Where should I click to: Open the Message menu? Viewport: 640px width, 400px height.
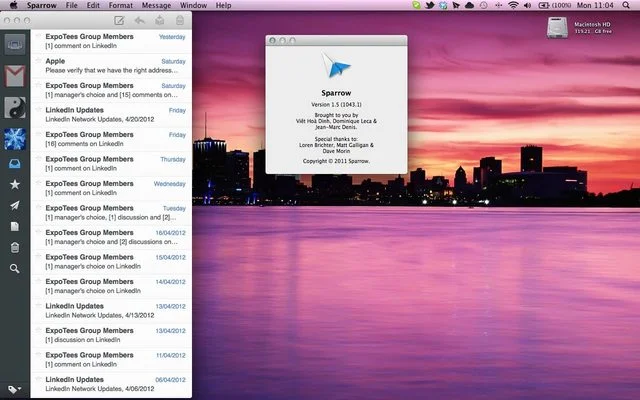pos(156,5)
